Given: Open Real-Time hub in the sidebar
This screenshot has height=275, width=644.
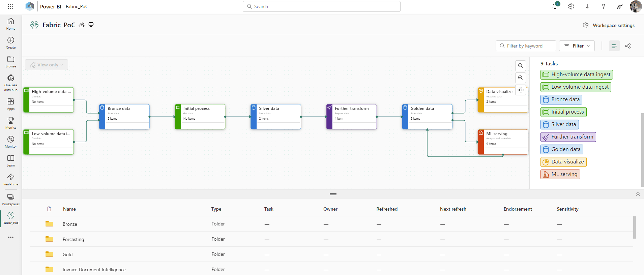Looking at the screenshot, I should pyautogui.click(x=11, y=180).
